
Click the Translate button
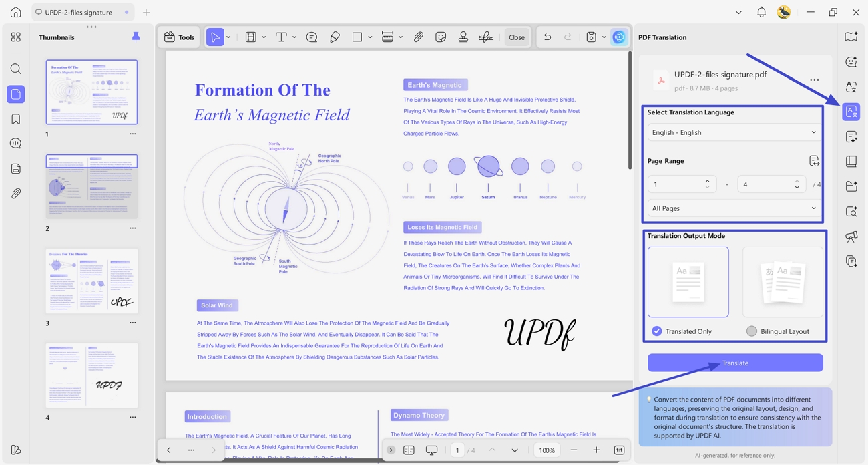pyautogui.click(x=735, y=363)
